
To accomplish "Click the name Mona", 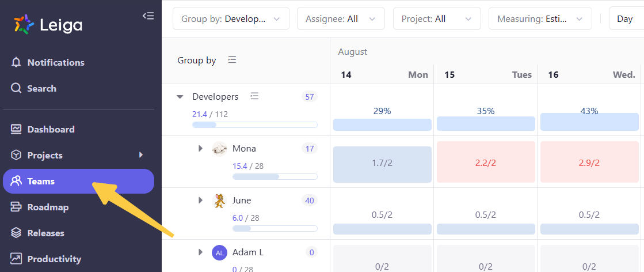I will click(x=244, y=149).
